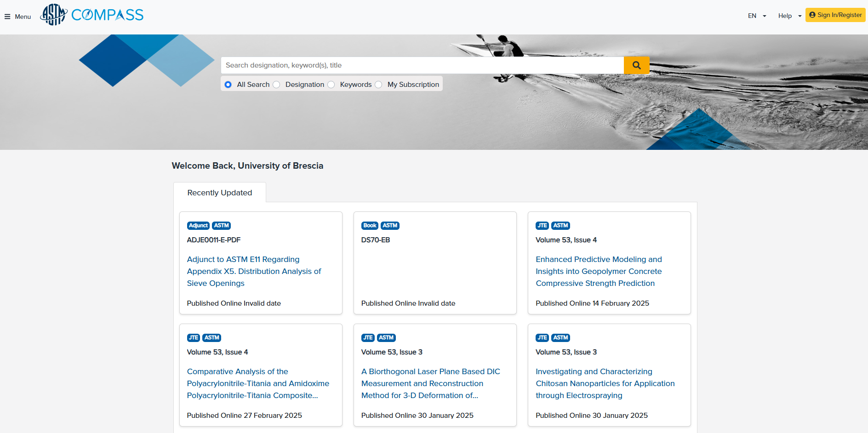
Task: Click Published Online 27 February 2025 text
Action: point(245,416)
